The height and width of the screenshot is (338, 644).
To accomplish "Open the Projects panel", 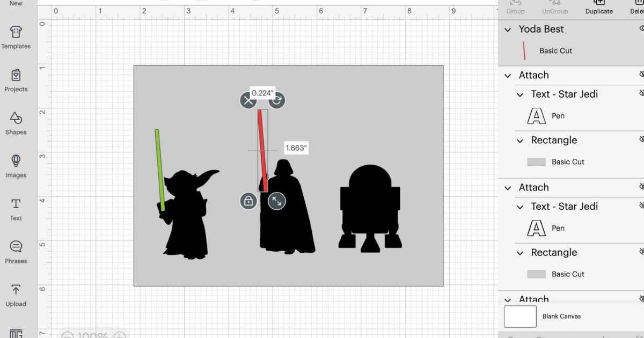I will pyautogui.click(x=16, y=80).
